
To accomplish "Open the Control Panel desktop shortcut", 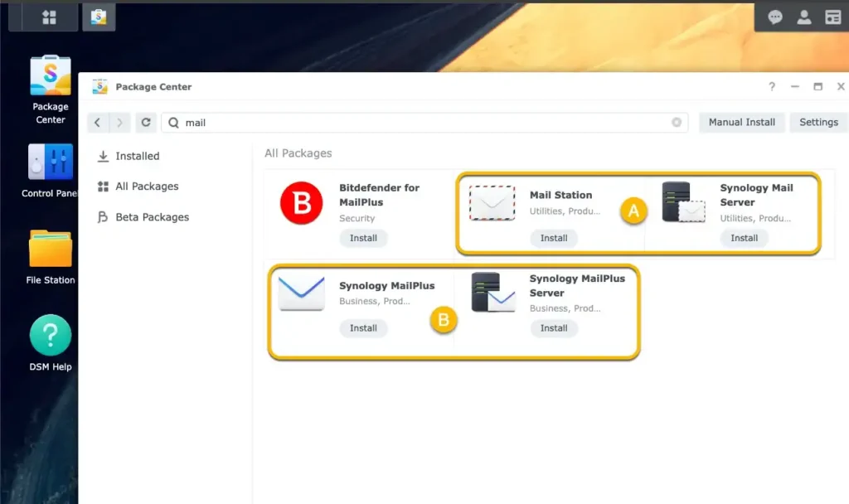I will (x=50, y=171).
